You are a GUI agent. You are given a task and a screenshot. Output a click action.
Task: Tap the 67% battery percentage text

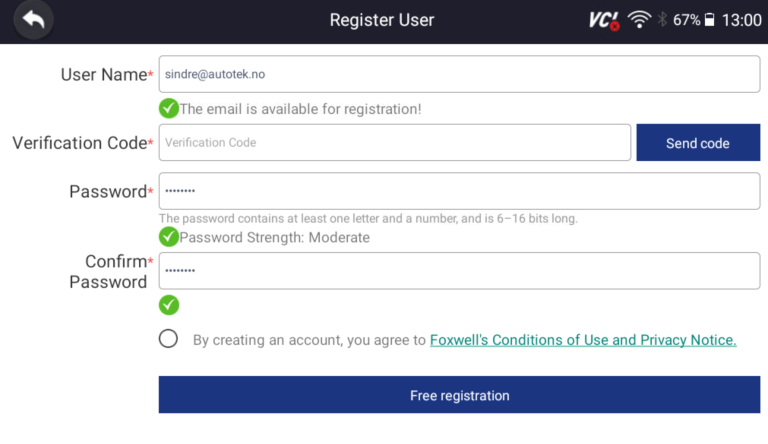click(686, 20)
